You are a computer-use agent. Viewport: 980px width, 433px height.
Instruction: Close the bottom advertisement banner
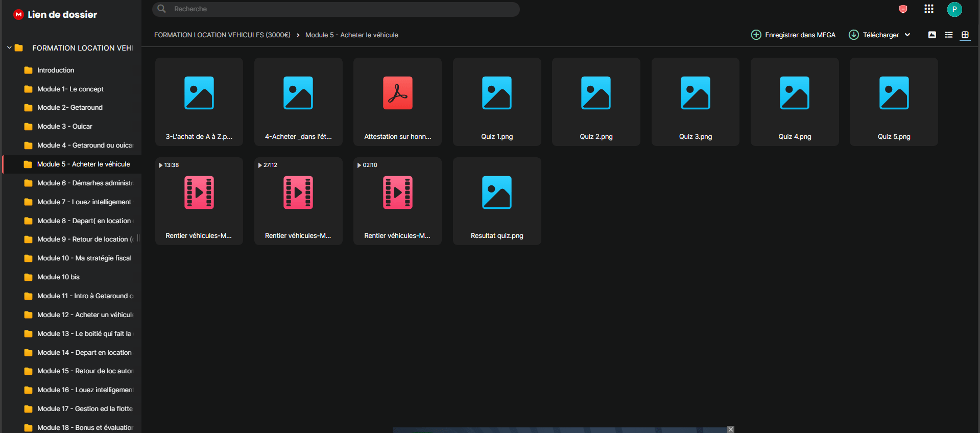click(731, 429)
